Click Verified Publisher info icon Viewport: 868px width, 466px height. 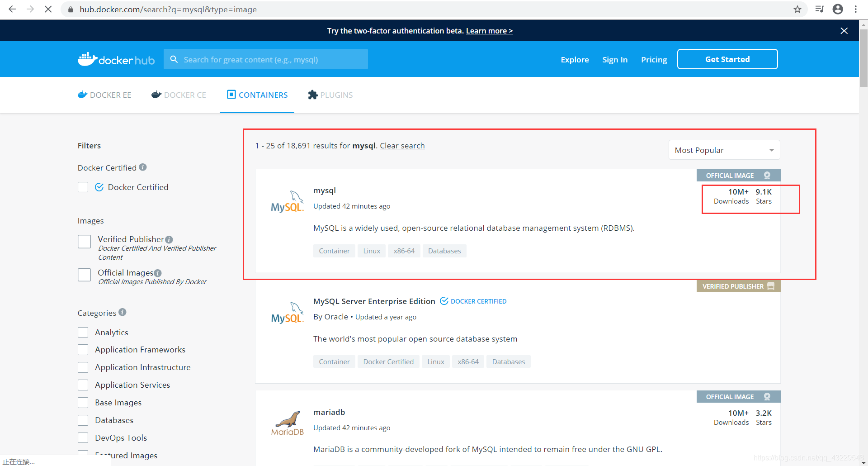(169, 239)
